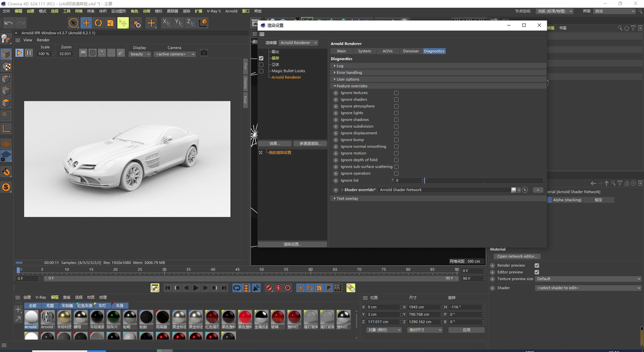The image size is (644, 352).
Task: Open the System tab in Arnold Renderer
Action: click(364, 51)
